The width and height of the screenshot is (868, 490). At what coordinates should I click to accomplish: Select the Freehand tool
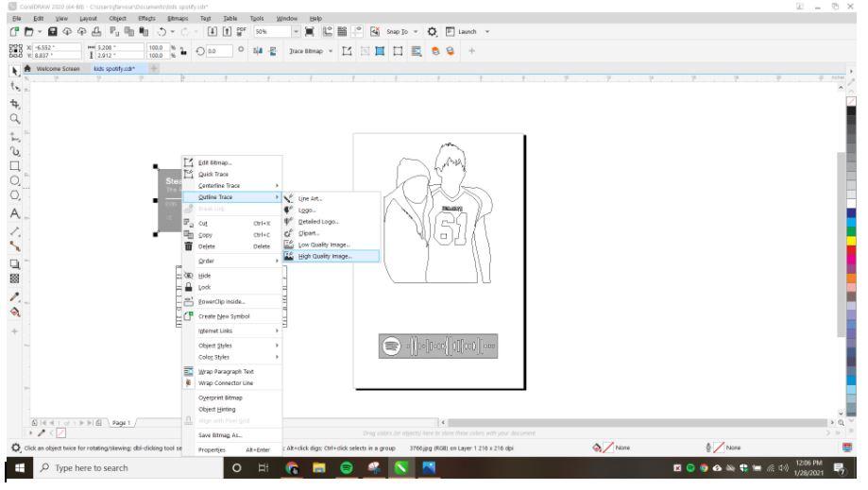click(x=15, y=136)
